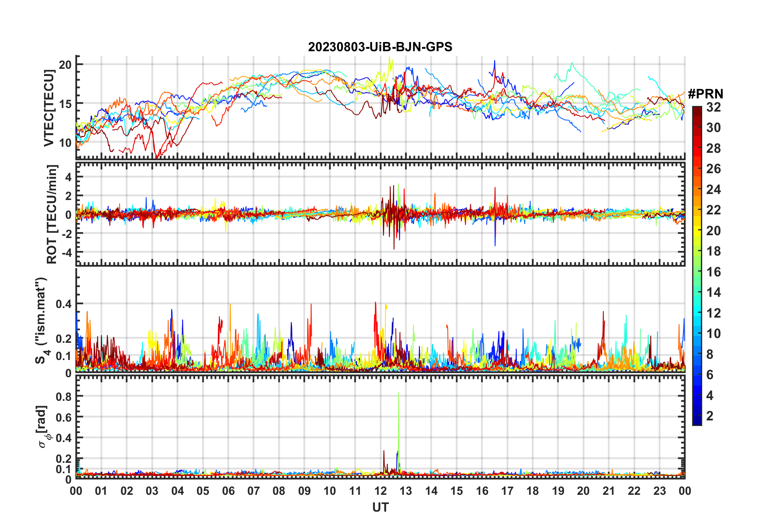The height and width of the screenshot is (532, 761).
Task: Select colorbar tick label 32
Action: tap(713, 107)
